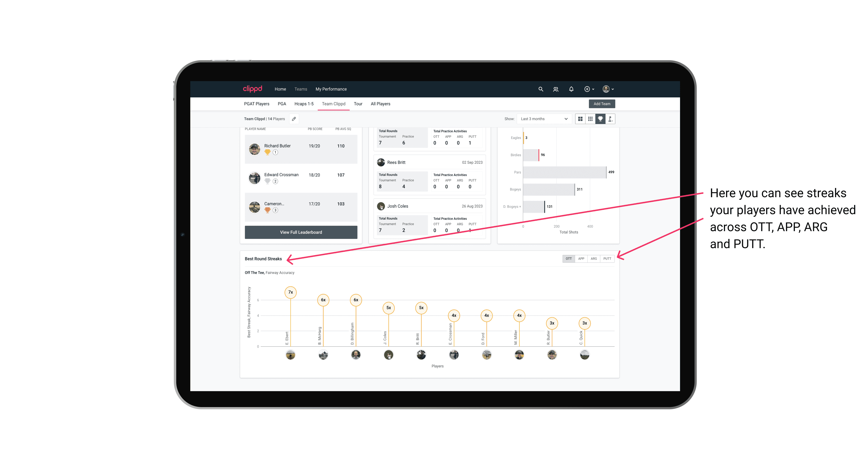Select the PUTT streak filter icon

pos(607,259)
